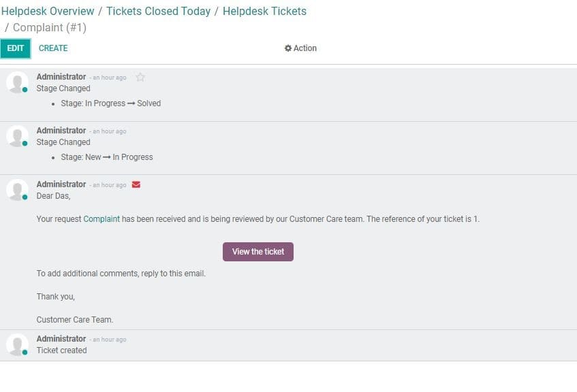Click Administrator name on Dear Das message

pyautogui.click(x=61, y=184)
